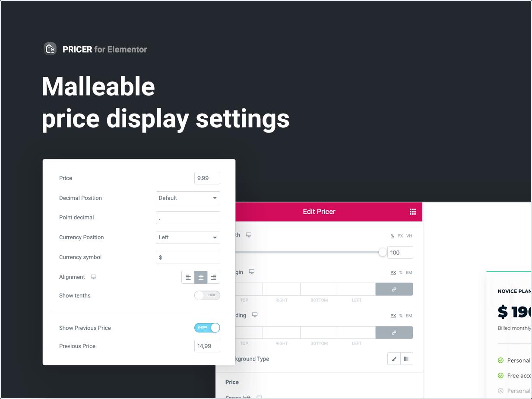This screenshot has width=532, height=399.
Task: Toggle the Show tenths switch
Action: (x=207, y=295)
